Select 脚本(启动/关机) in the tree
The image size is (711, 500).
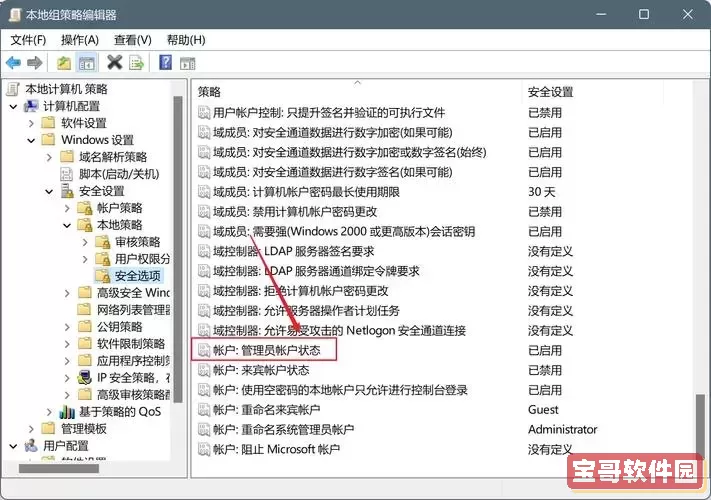[x=119, y=174]
